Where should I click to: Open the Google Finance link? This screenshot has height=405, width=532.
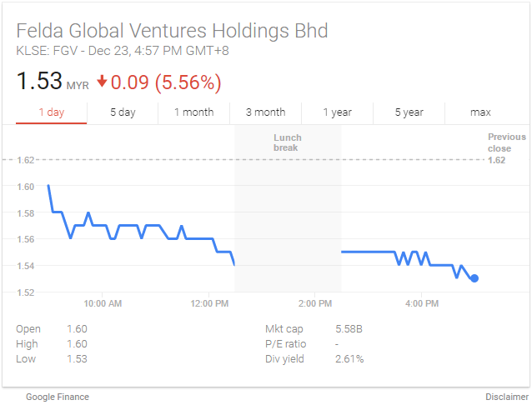point(58,397)
